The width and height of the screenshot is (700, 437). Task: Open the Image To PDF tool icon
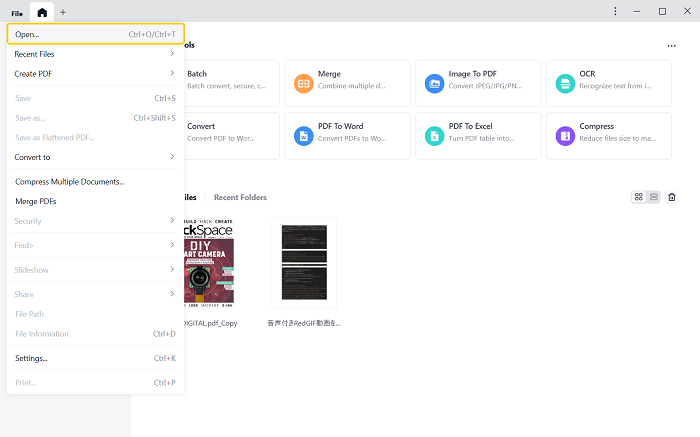pyautogui.click(x=434, y=84)
